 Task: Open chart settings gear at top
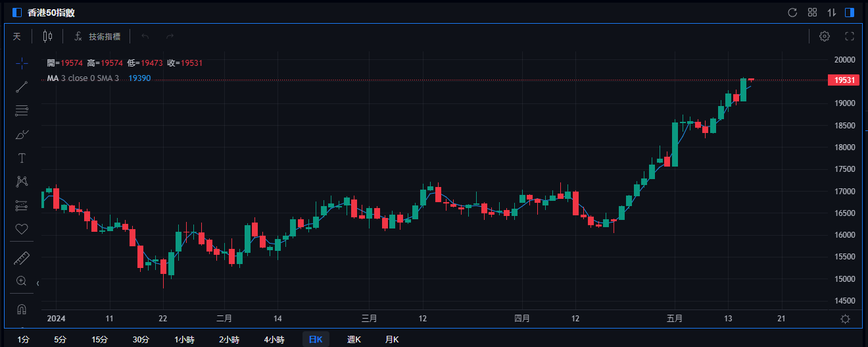pyautogui.click(x=825, y=36)
